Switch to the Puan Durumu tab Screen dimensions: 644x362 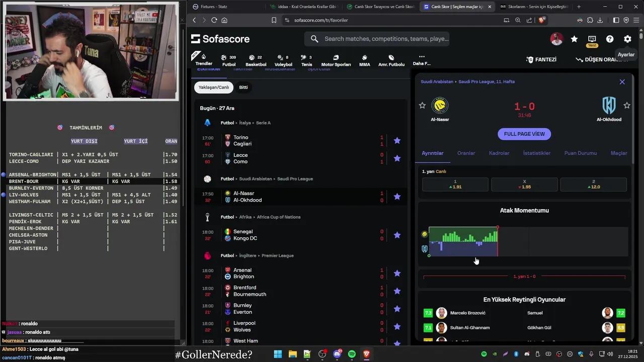click(581, 153)
